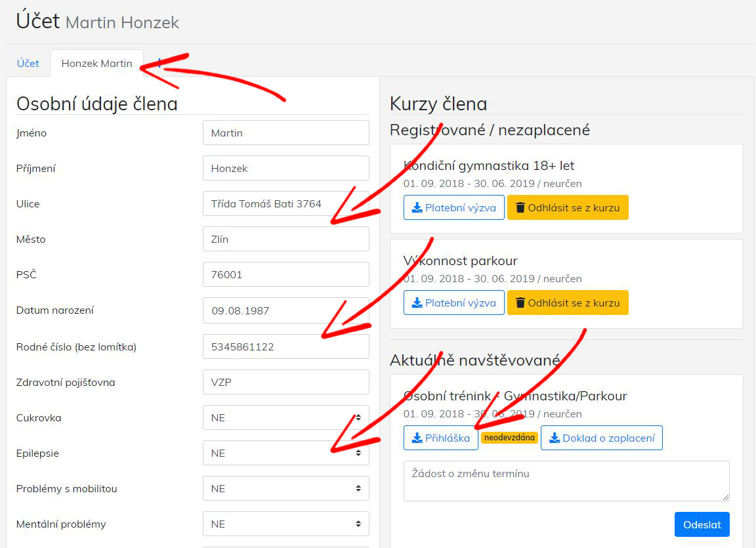Click the Jméno input field
Screen dimensions: 756x548
tap(285, 133)
